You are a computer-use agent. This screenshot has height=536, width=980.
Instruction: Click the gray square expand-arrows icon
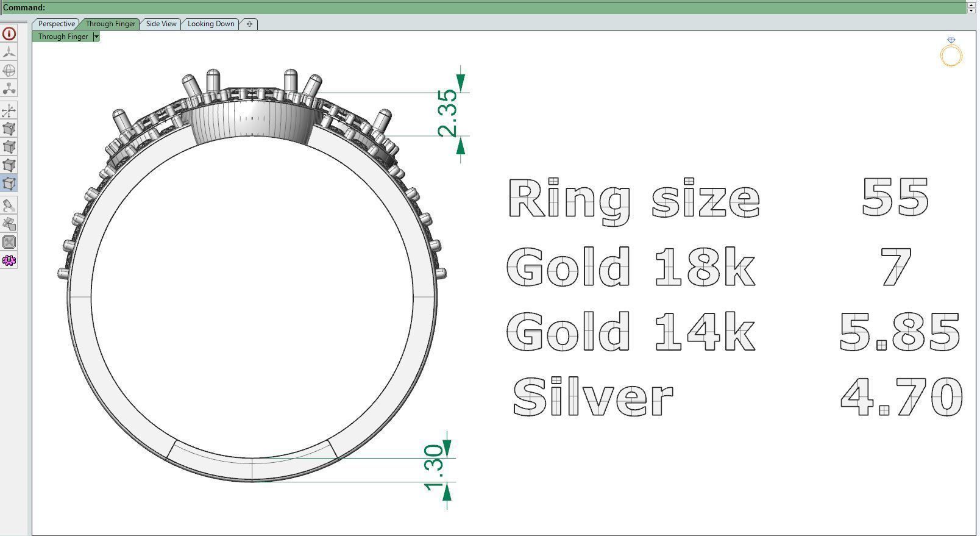coord(9,242)
